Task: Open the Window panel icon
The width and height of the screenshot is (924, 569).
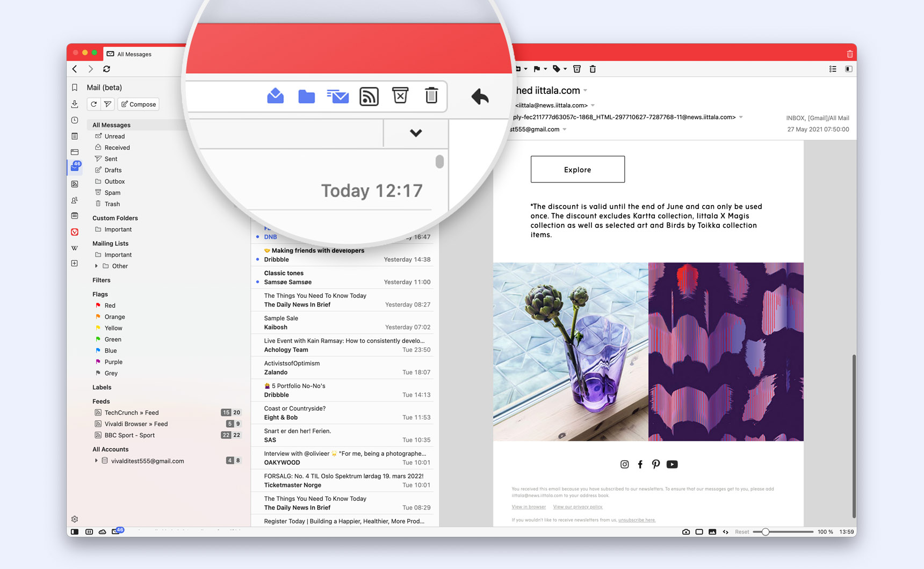Action: 75,152
